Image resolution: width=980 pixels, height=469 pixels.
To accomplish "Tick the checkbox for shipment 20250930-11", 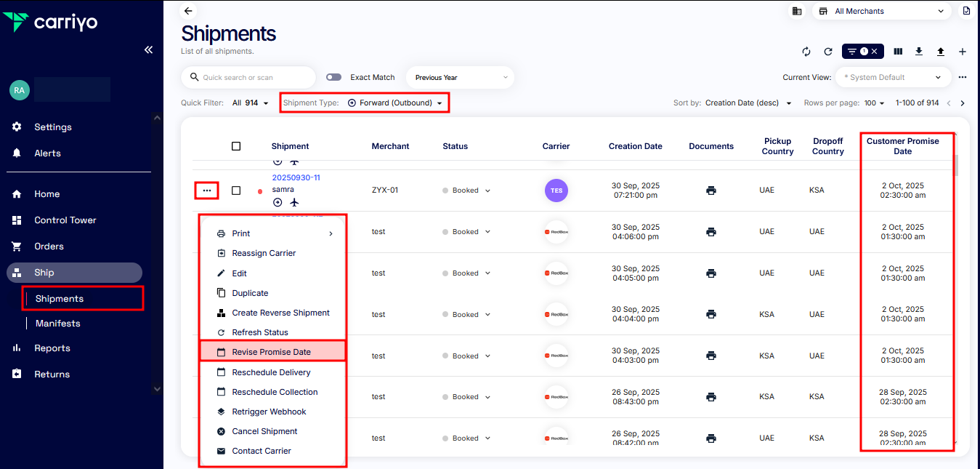I will click(x=236, y=191).
